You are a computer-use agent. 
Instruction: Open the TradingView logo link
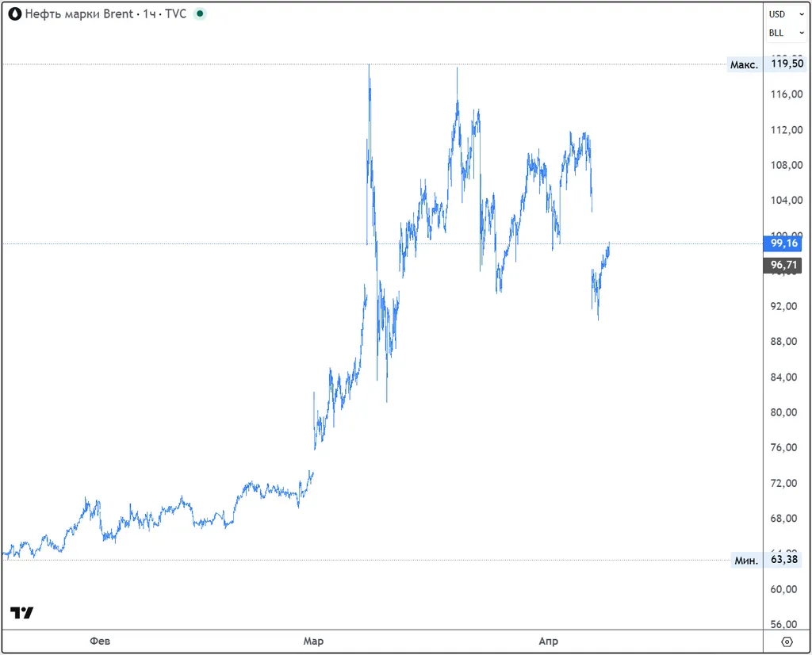(x=22, y=613)
